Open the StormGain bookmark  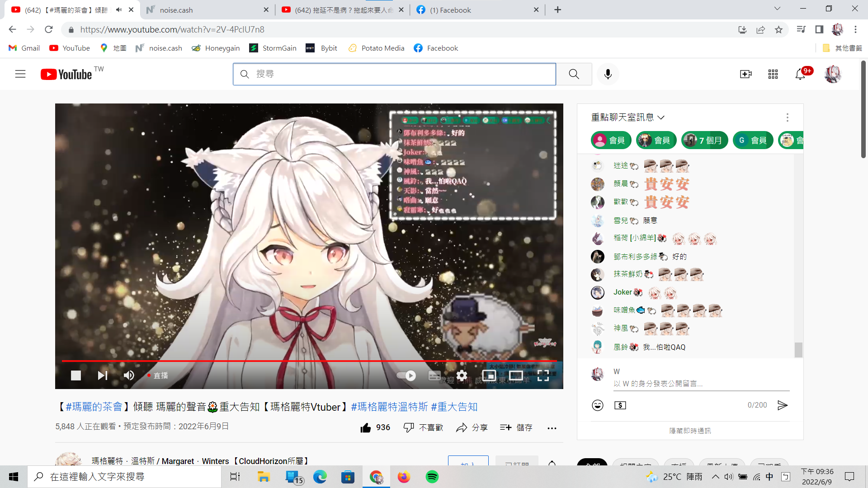click(x=273, y=48)
